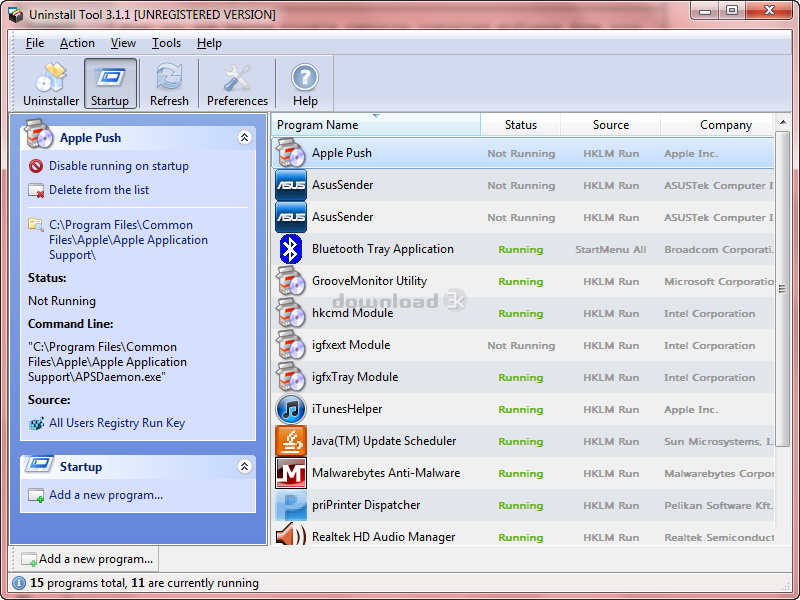The width and height of the screenshot is (800, 600).
Task: Open the Tools menu
Action: click(x=166, y=43)
